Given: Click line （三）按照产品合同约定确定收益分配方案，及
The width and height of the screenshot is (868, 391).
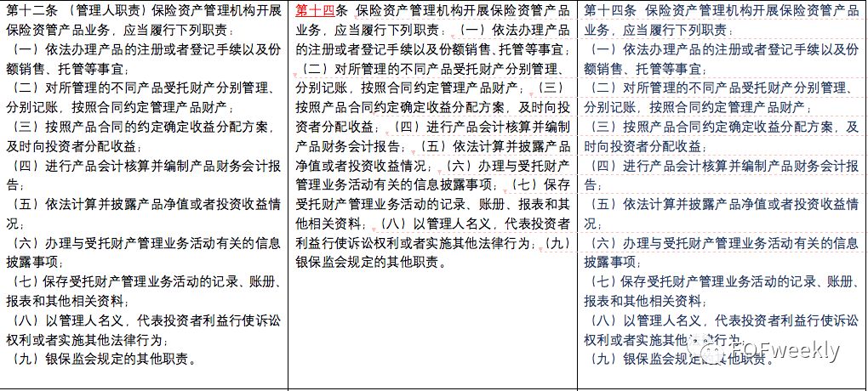Looking at the screenshot, I should coord(722,127).
